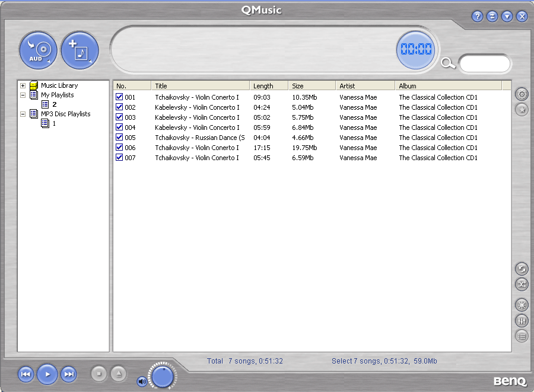Click the playlist list icon on right sidebar
This screenshot has height=392, width=534.
point(522,336)
